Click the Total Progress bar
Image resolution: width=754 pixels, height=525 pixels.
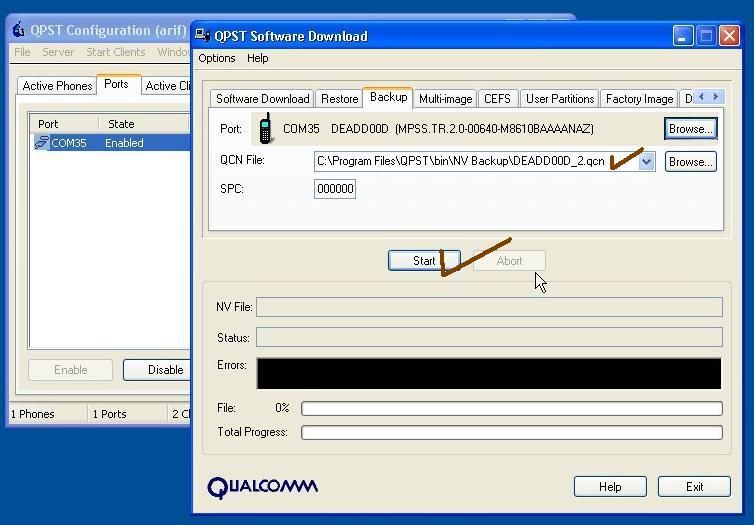tap(512, 432)
